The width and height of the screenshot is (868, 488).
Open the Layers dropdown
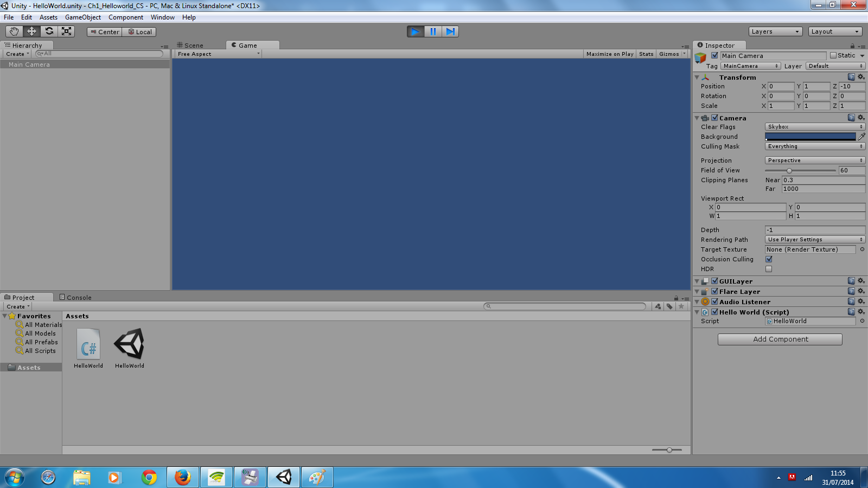pos(775,31)
